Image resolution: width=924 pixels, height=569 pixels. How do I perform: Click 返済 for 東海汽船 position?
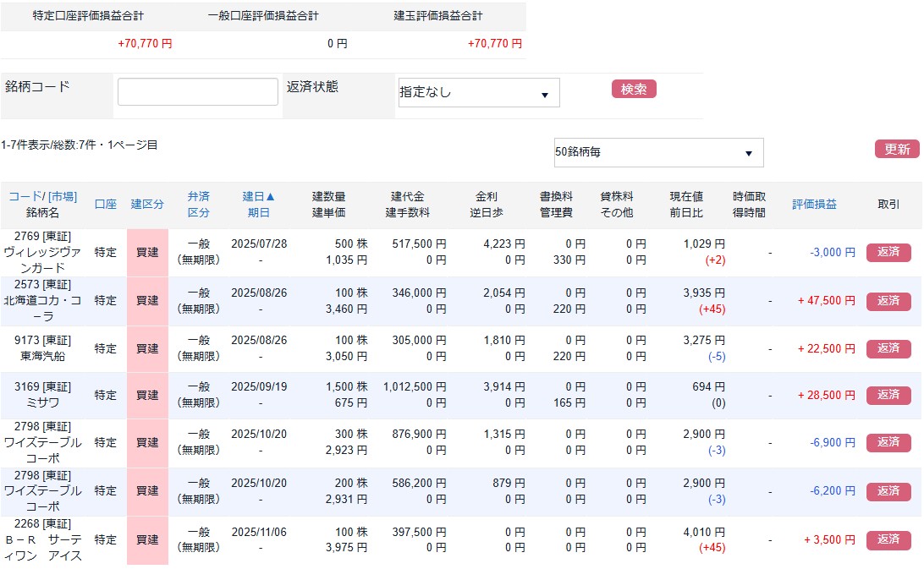(888, 348)
